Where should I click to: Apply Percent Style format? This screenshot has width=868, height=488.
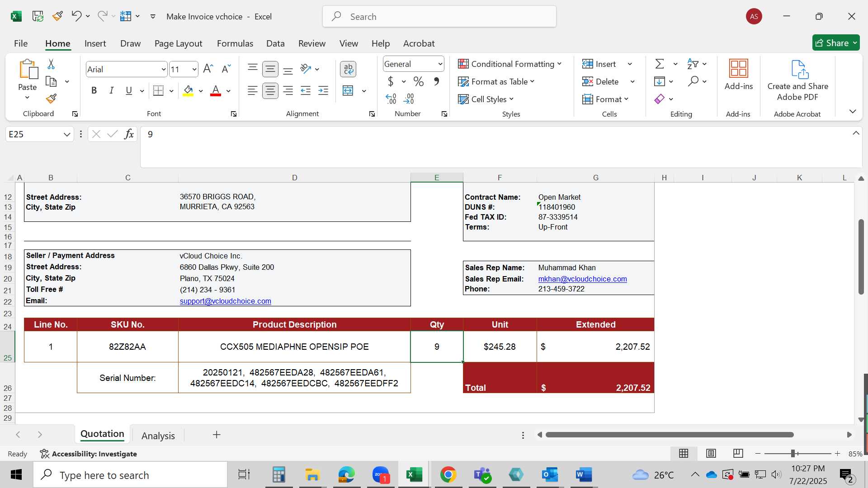tap(419, 82)
